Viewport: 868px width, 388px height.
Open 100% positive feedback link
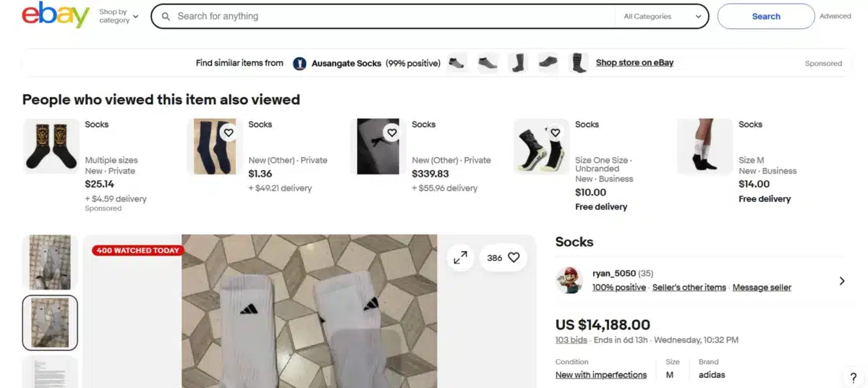(619, 287)
